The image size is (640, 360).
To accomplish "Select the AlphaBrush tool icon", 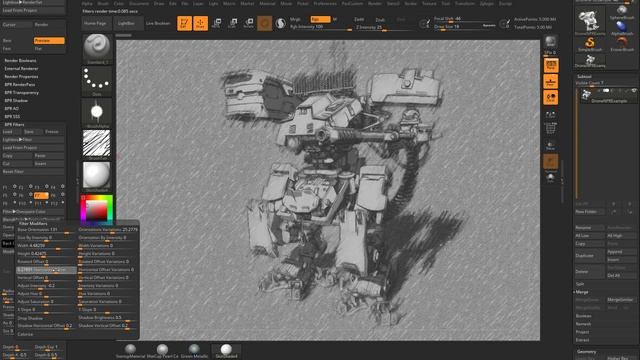I will pyautogui.click(x=622, y=28).
